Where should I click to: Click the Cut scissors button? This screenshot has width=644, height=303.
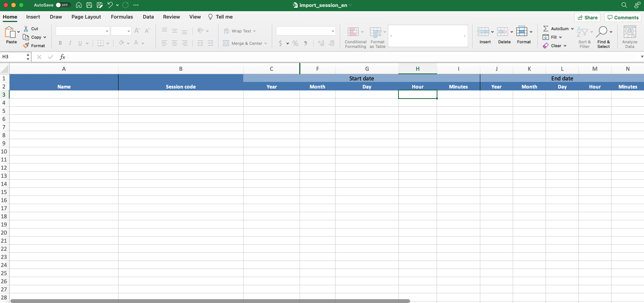pos(31,29)
